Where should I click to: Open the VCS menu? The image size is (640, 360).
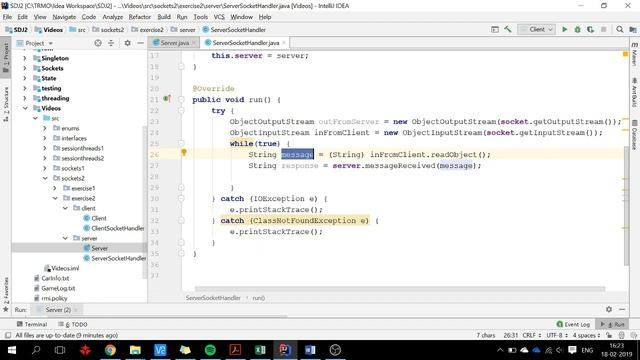[219, 17]
